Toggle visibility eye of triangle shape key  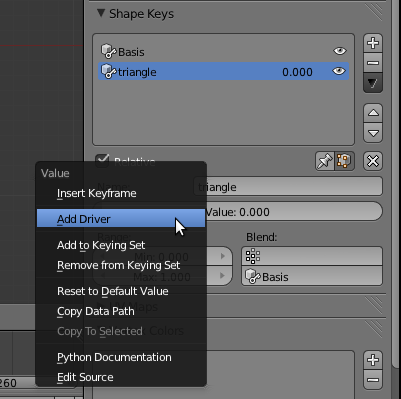click(x=339, y=71)
